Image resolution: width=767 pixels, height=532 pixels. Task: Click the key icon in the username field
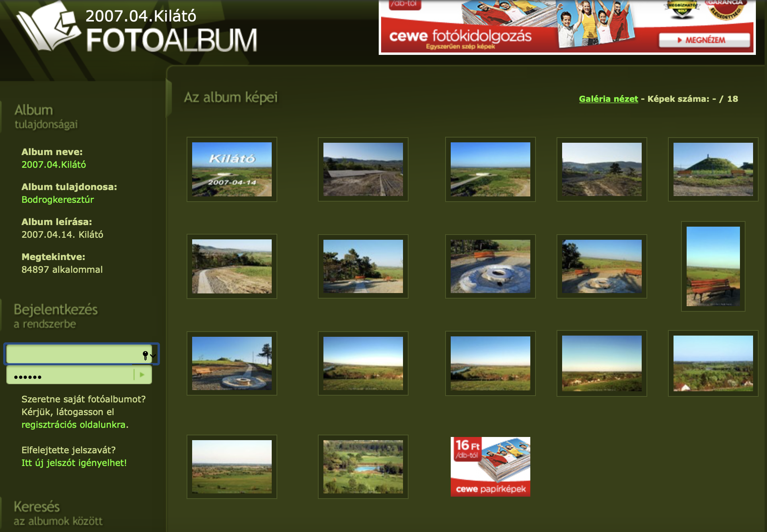pyautogui.click(x=145, y=355)
